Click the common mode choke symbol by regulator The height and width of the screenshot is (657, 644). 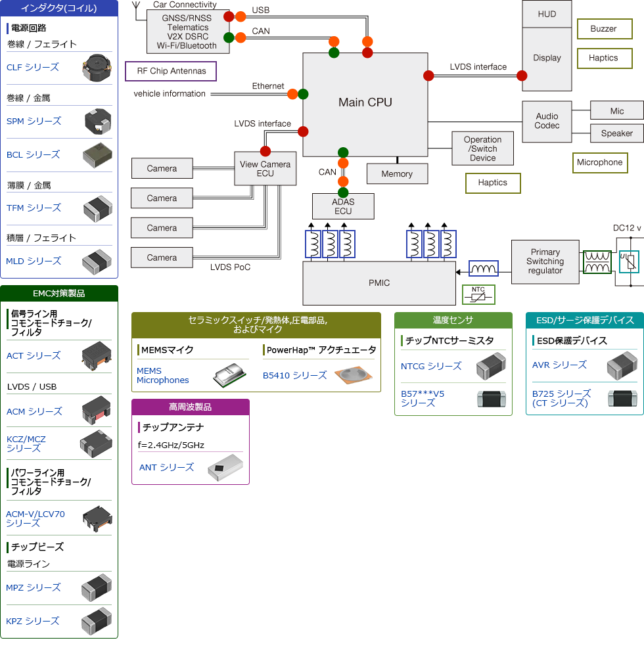(x=597, y=261)
